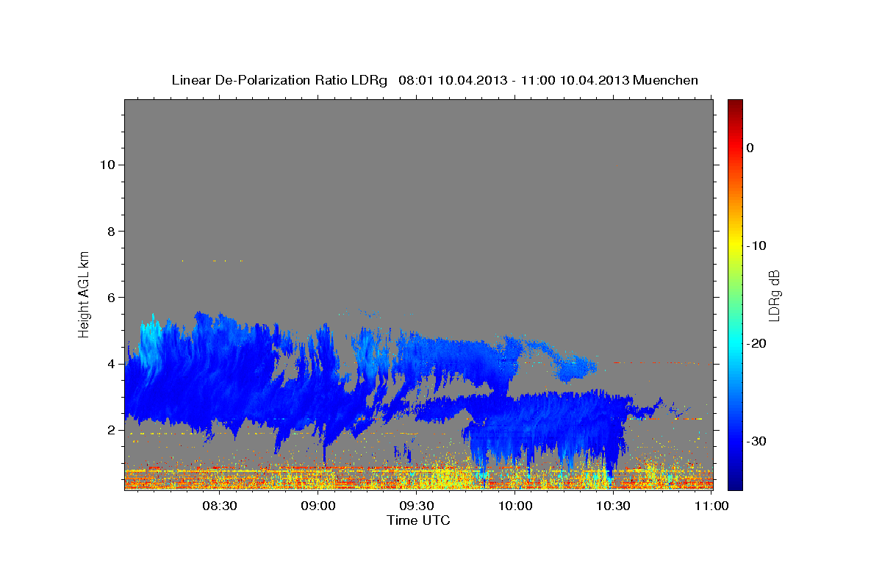
Task: Click the height tick label 4
Action: [x=112, y=363]
